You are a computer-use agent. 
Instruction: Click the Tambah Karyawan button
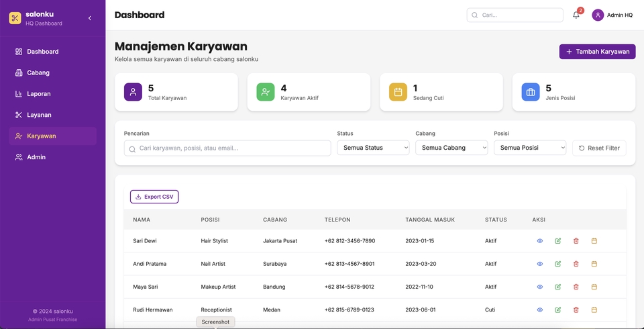click(597, 52)
